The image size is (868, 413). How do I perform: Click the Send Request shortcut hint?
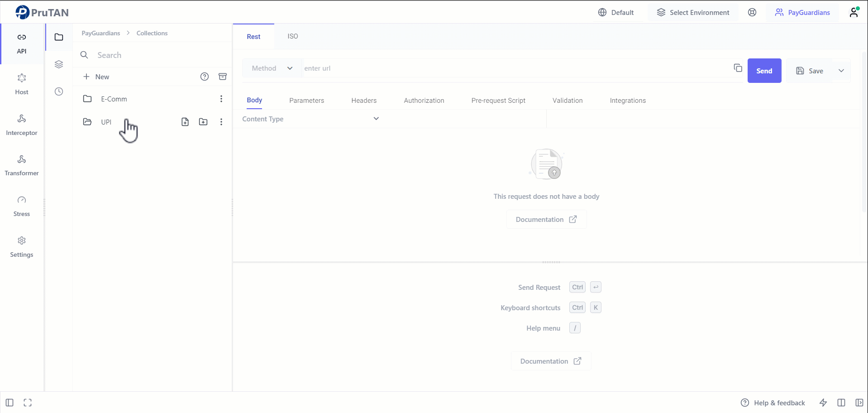559,287
